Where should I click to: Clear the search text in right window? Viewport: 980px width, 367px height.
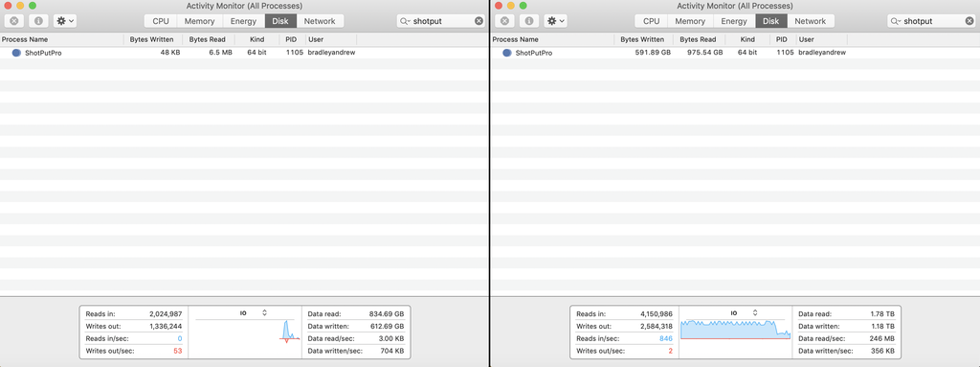coord(969,21)
